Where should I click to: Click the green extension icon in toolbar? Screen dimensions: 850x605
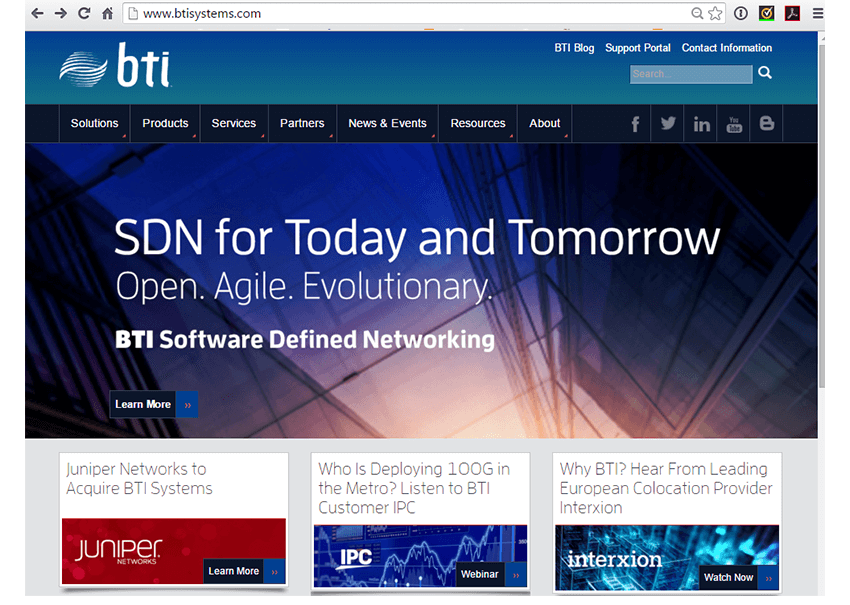click(767, 13)
